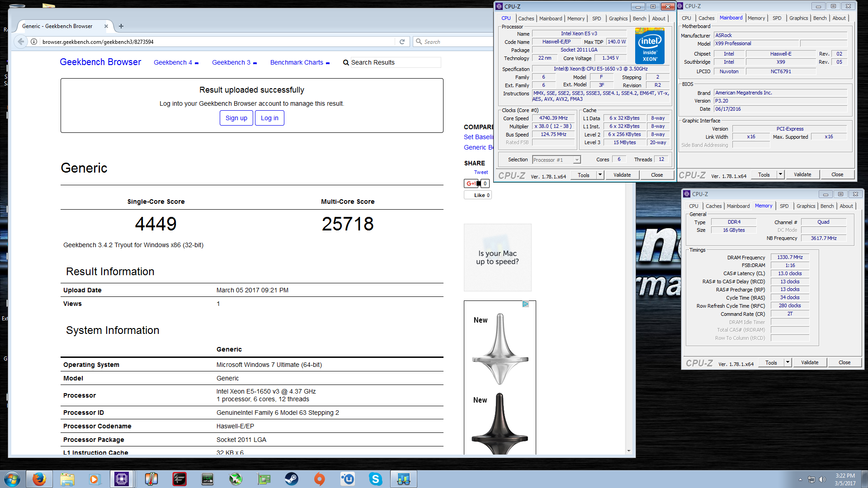Launch Origin from the taskbar
This screenshot has width=868, height=488.
tap(320, 479)
